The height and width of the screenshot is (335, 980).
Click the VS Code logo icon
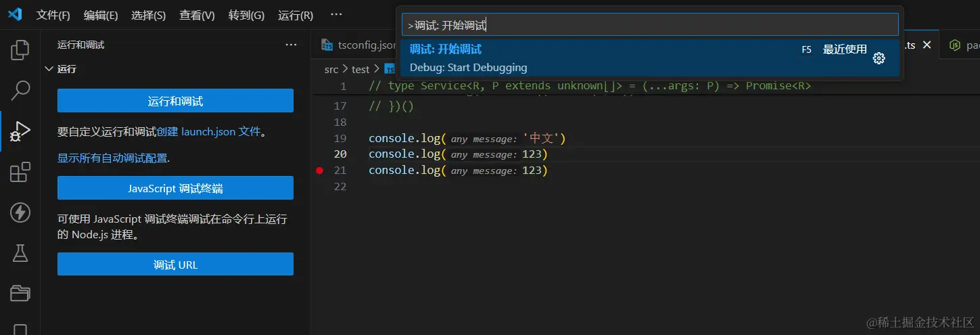[x=15, y=15]
